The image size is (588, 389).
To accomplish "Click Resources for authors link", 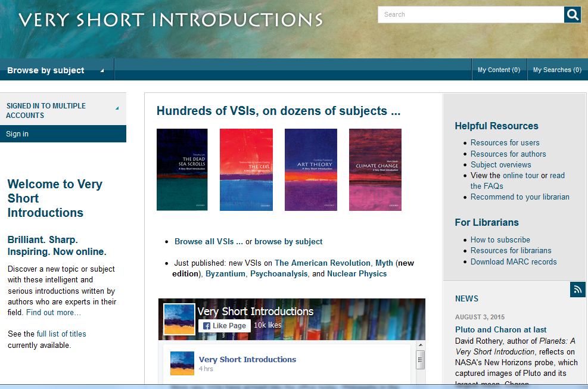I will 508,154.
